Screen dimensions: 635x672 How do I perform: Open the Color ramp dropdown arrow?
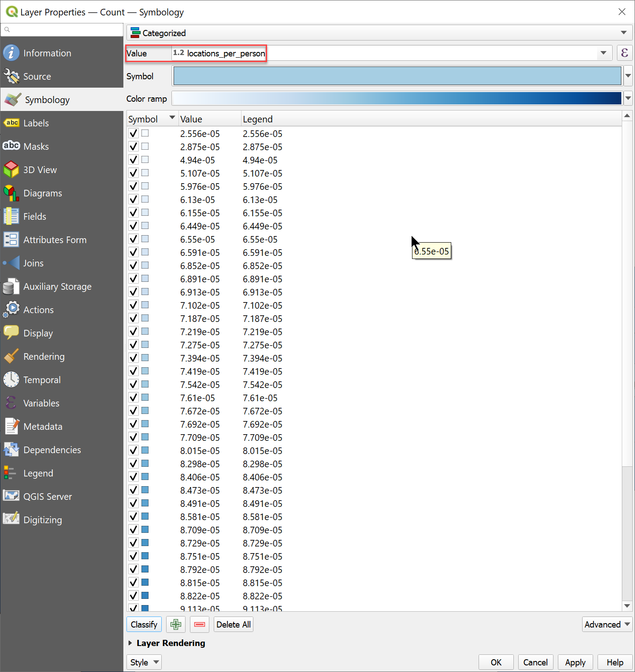[x=628, y=98]
